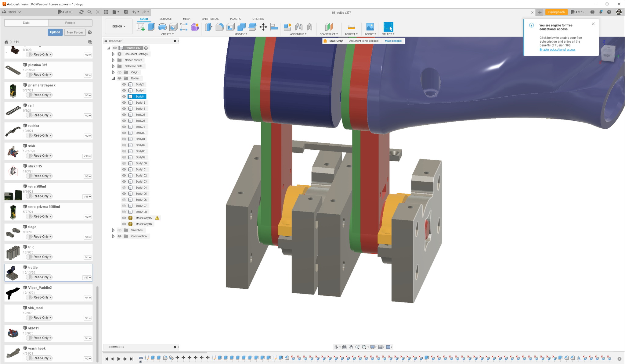Toggle visibility of MeshBody16
625x364 pixels.
click(x=124, y=224)
